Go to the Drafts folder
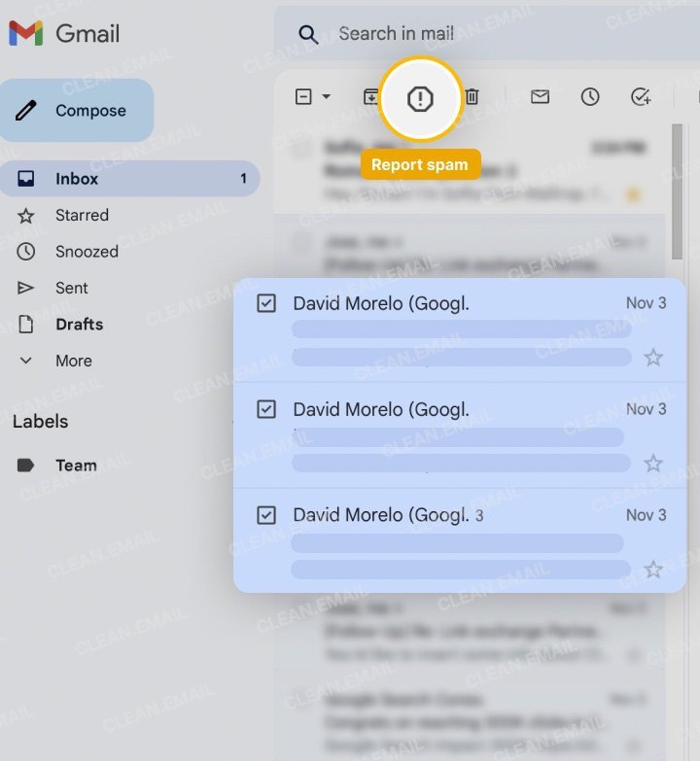This screenshot has height=761, width=700. pos(79,324)
